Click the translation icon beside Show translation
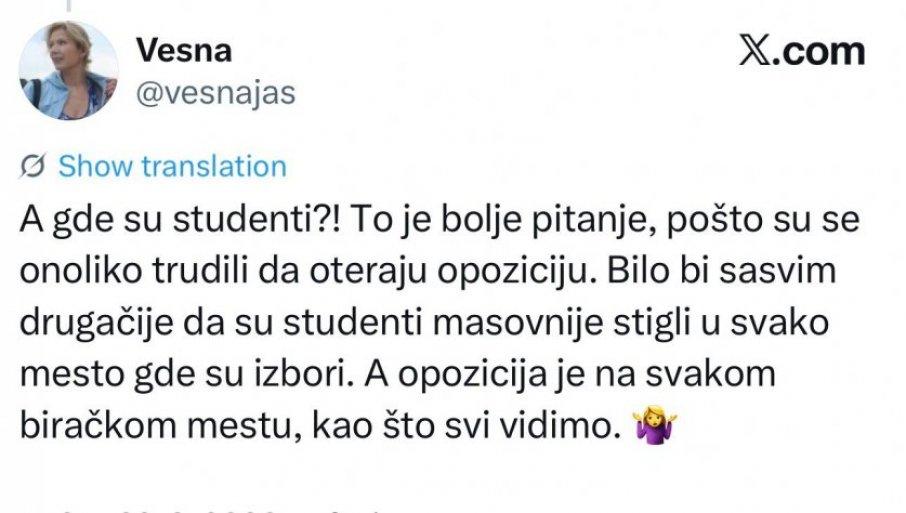Viewport: 906px width, 513px height. tap(33, 166)
